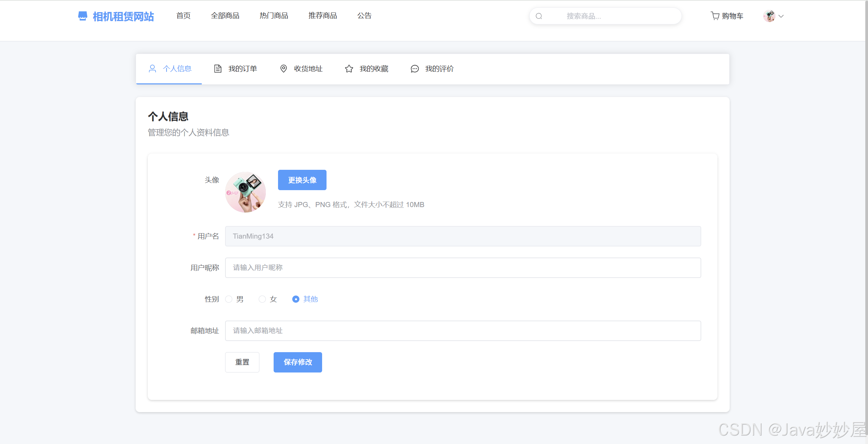Open the 全部商品 menu item
The height and width of the screenshot is (444, 868).
point(225,16)
